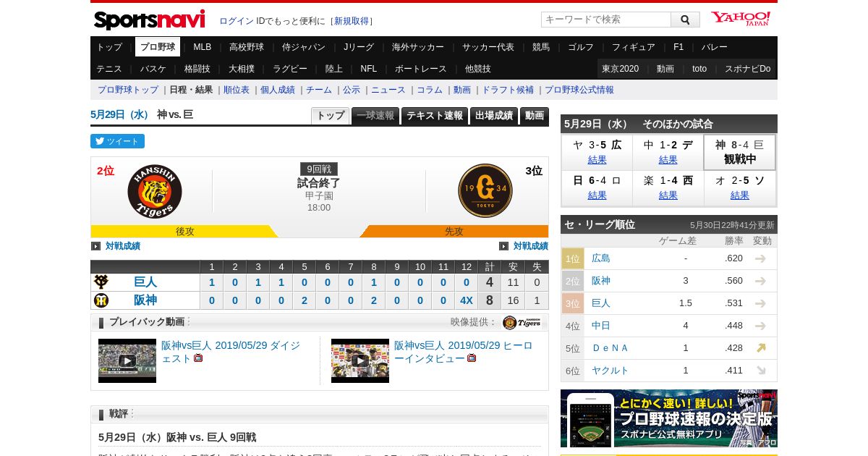Open ドラフト候補 sub-navigation link
Viewport: 868px width, 456px height.
[508, 90]
